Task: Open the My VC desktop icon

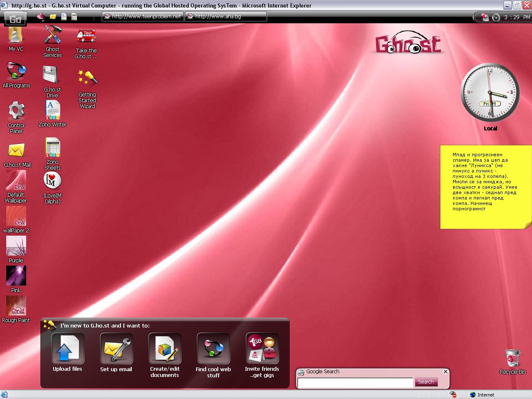Action: [16, 38]
